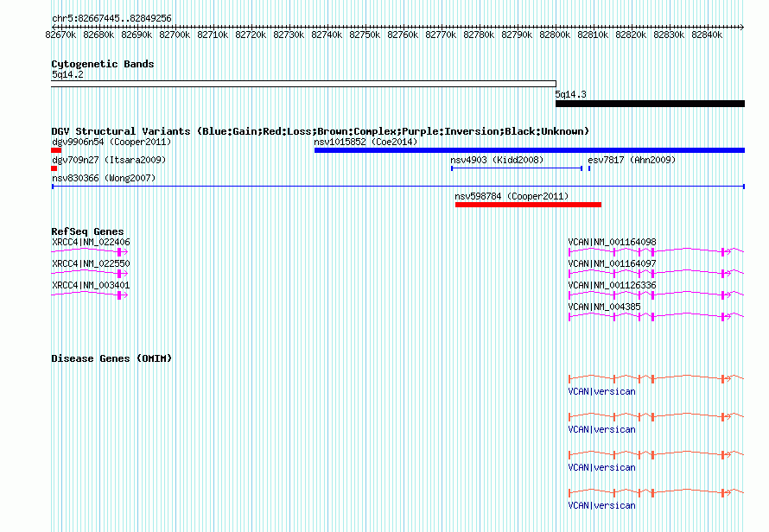Viewport: 769px width, 532px height.
Task: Open the Disease Genes (OMIM) track heading
Action: coord(111,358)
